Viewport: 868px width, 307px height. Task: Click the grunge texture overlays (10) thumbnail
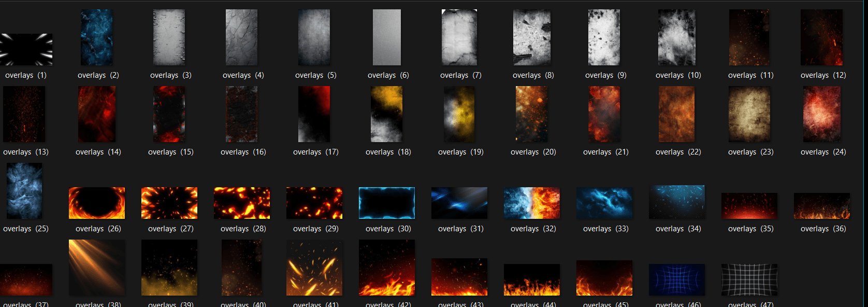[677, 37]
